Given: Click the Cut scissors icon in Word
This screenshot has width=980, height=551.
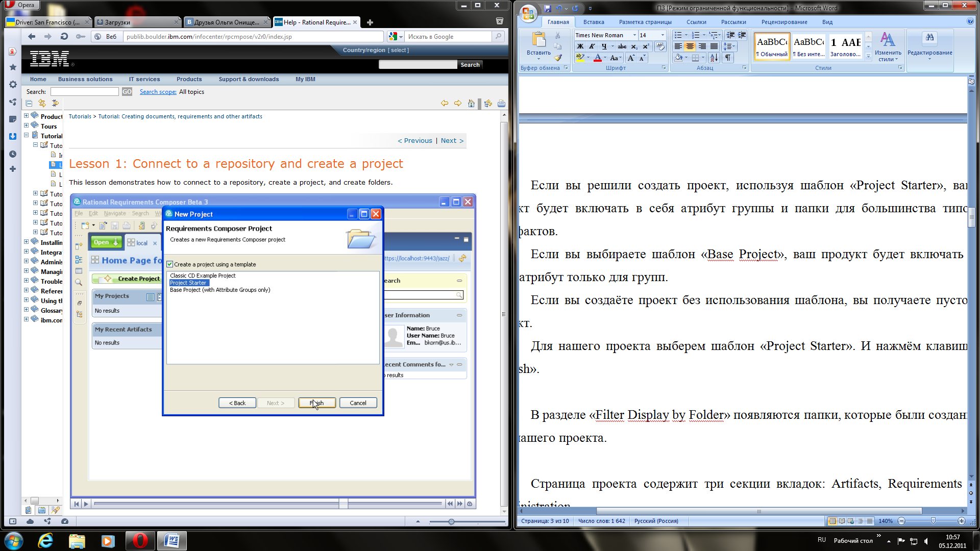Looking at the screenshot, I should [558, 35].
